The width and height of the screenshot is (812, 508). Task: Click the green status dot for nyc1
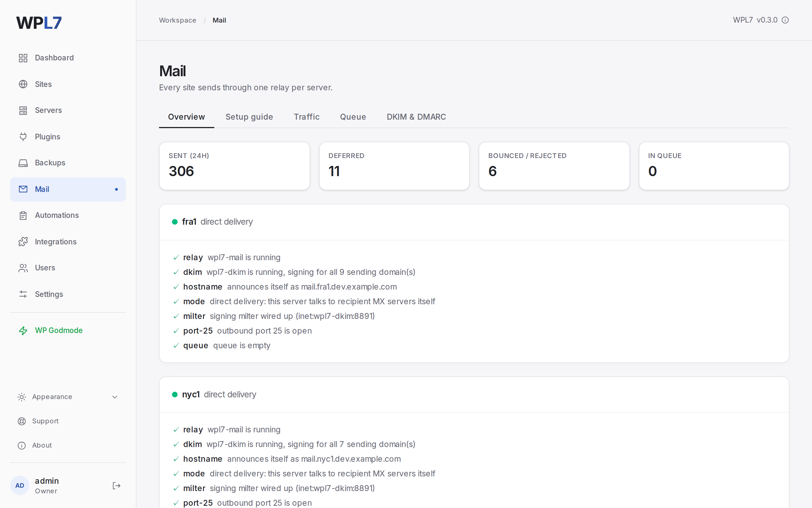tap(175, 395)
